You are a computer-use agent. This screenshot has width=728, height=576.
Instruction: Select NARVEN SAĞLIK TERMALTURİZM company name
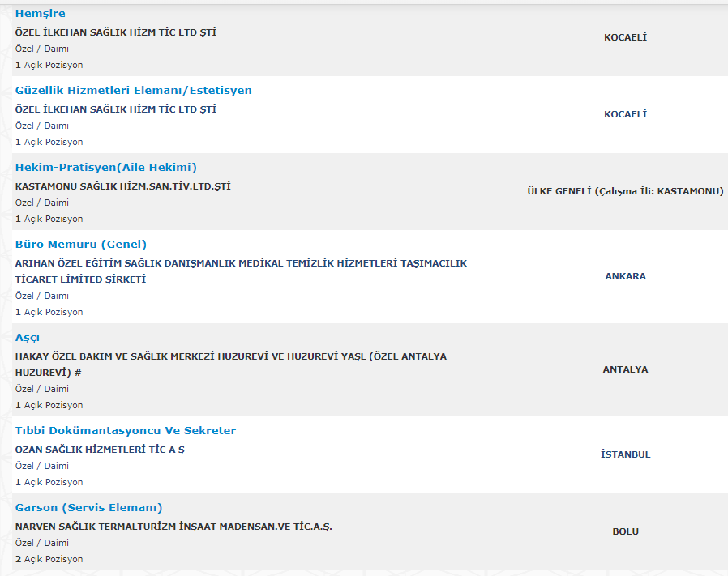[173, 527]
